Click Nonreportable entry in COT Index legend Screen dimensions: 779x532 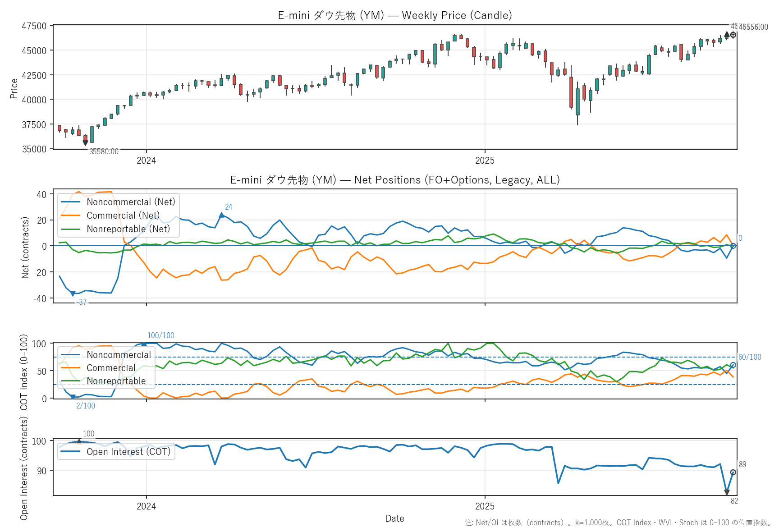point(116,381)
